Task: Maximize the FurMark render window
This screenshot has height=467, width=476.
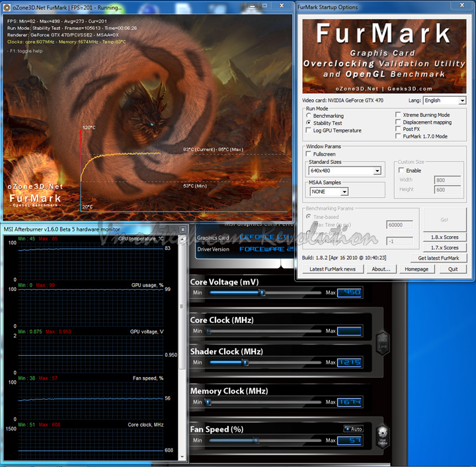Action: 264,6
